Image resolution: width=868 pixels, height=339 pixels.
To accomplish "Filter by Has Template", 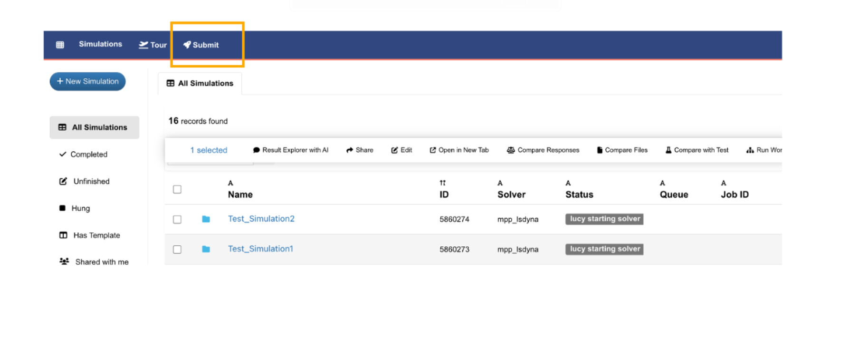I will pos(96,235).
